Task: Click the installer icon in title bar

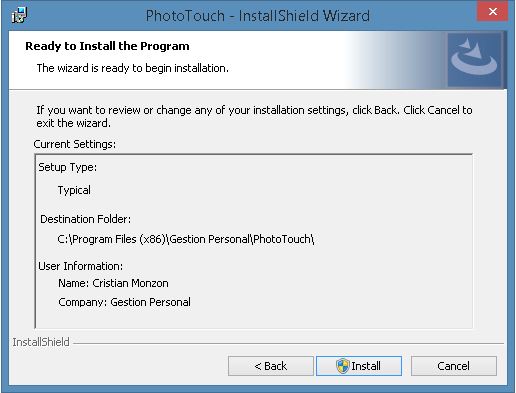Action: (19, 16)
